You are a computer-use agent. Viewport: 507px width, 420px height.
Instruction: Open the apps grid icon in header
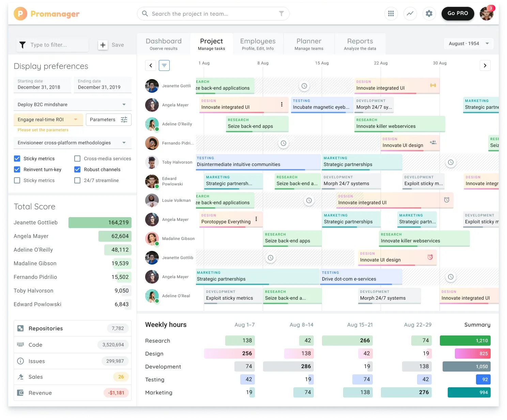[x=391, y=14]
